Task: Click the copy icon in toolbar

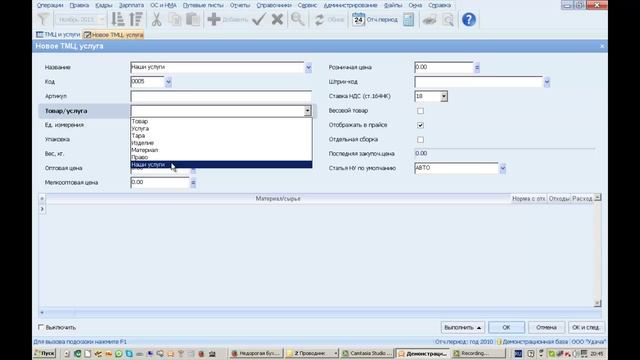Action: [175, 19]
